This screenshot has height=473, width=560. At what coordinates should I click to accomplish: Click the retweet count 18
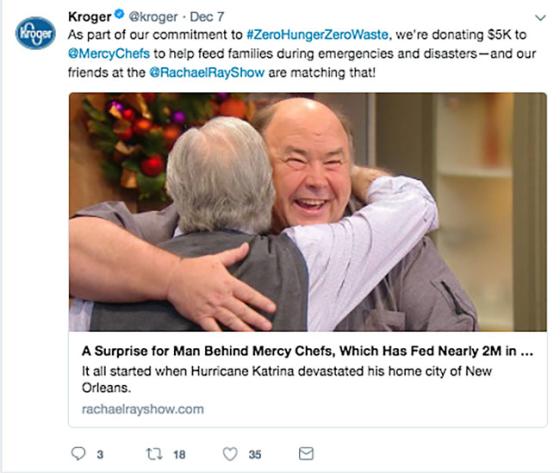(179, 454)
